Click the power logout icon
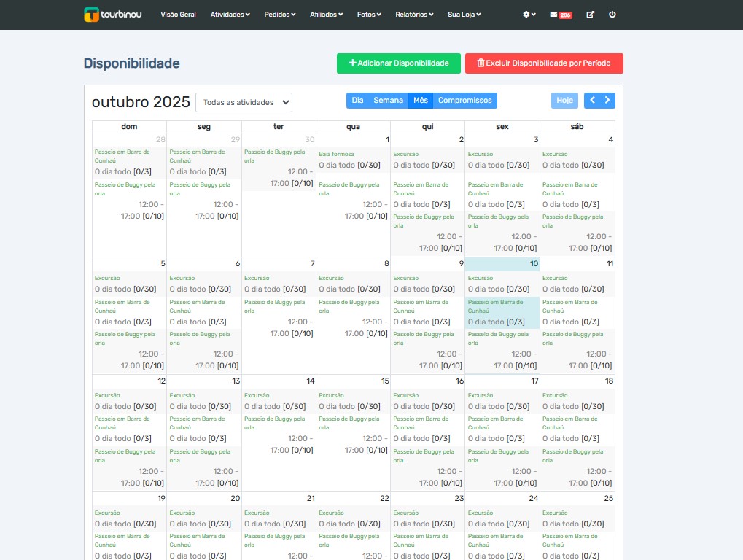This screenshot has width=743, height=560. coord(612,15)
